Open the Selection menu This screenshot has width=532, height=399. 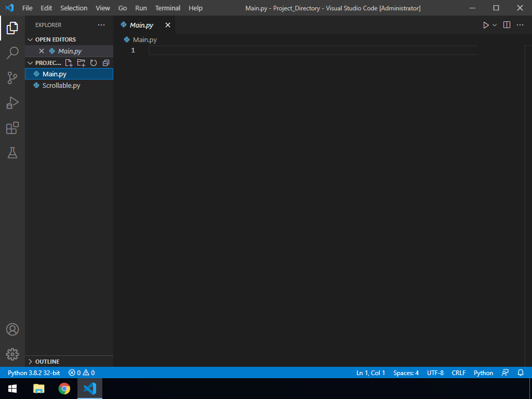click(74, 8)
